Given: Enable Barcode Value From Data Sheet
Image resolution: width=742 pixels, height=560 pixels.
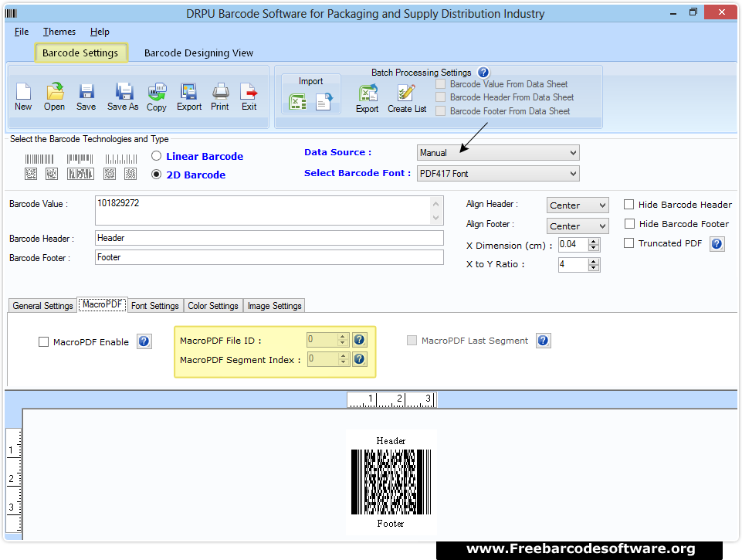Looking at the screenshot, I should tap(441, 84).
